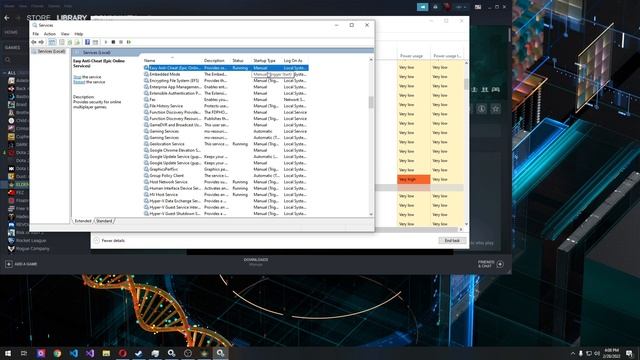Click the Restart Service toolbar icon
The width and height of the screenshot is (640, 360).
[x=129, y=42]
